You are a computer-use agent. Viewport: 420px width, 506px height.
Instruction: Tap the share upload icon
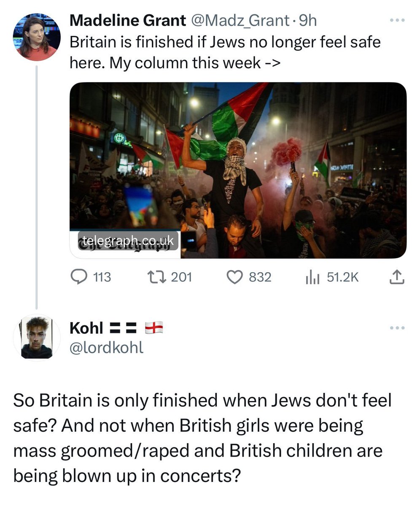click(396, 277)
